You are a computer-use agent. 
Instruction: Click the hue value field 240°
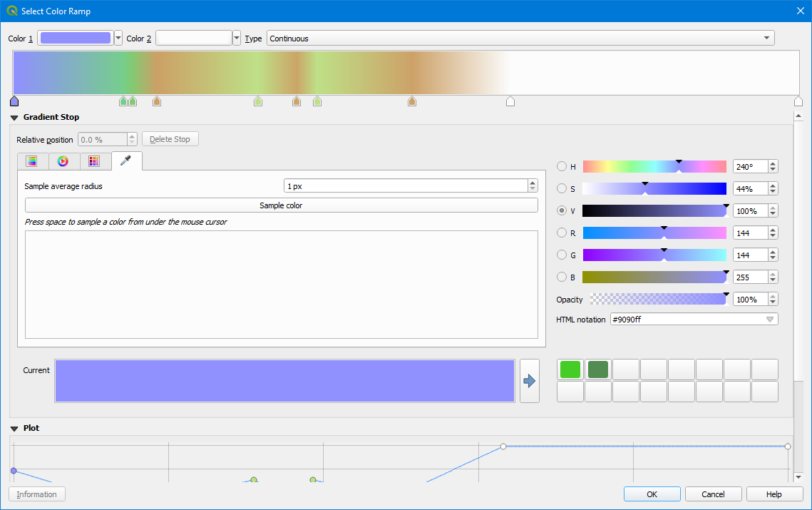coord(751,166)
